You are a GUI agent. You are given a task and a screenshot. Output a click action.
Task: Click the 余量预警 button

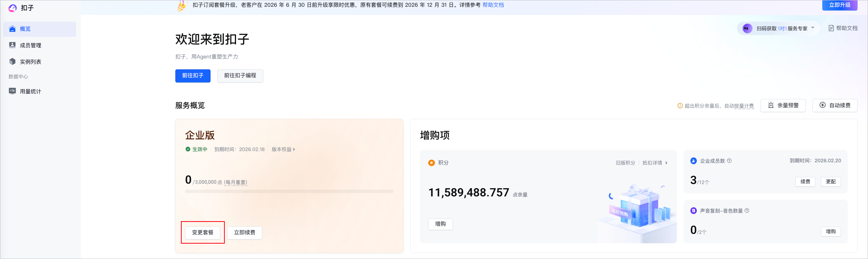(x=783, y=105)
